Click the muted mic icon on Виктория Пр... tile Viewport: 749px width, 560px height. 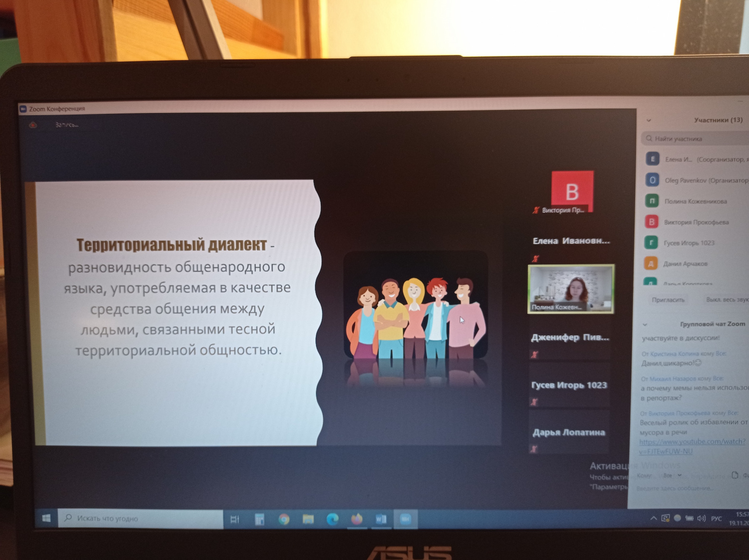click(536, 210)
